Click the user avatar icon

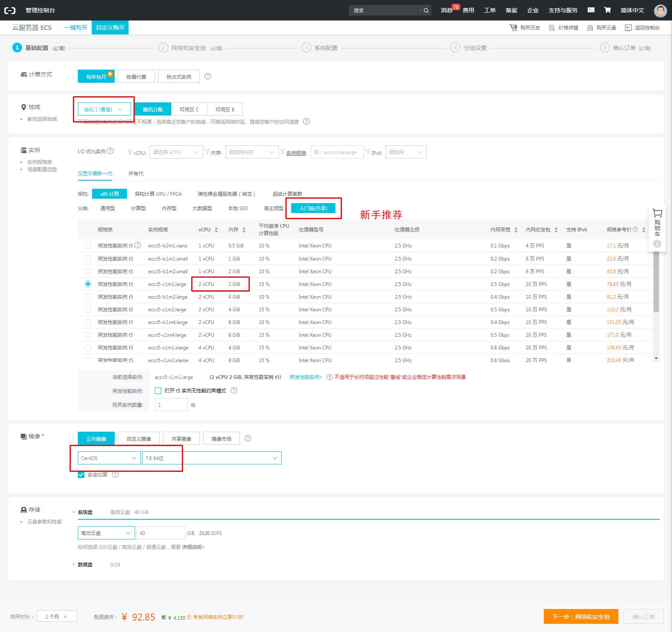coord(660,11)
